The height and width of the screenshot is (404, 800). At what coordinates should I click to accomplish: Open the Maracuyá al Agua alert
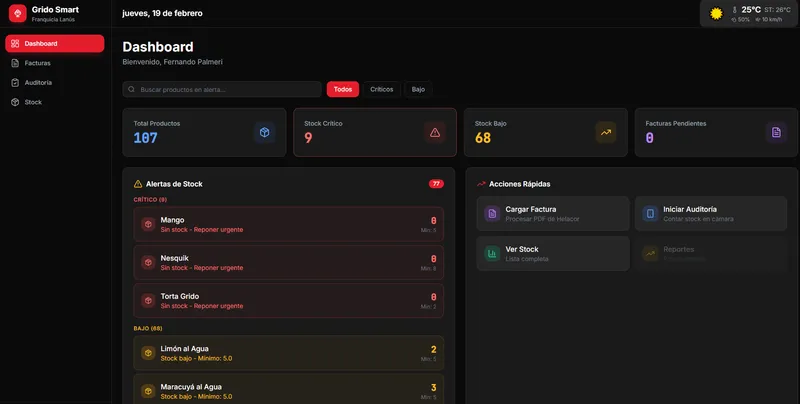tap(288, 389)
